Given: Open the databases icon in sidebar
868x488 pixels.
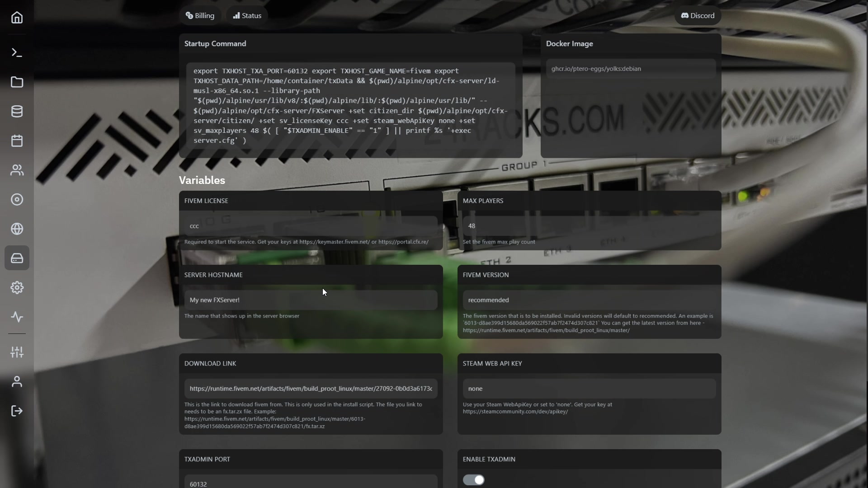Looking at the screenshot, I should click(x=17, y=111).
